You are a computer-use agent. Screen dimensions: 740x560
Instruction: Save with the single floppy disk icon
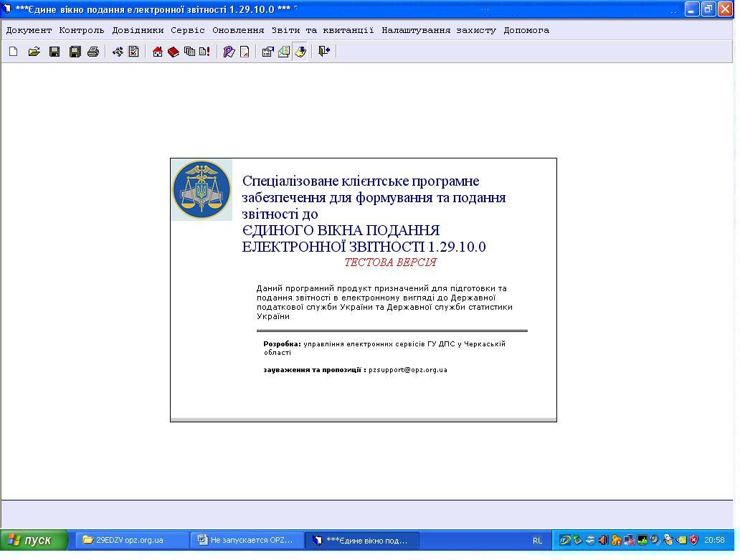pyautogui.click(x=54, y=52)
